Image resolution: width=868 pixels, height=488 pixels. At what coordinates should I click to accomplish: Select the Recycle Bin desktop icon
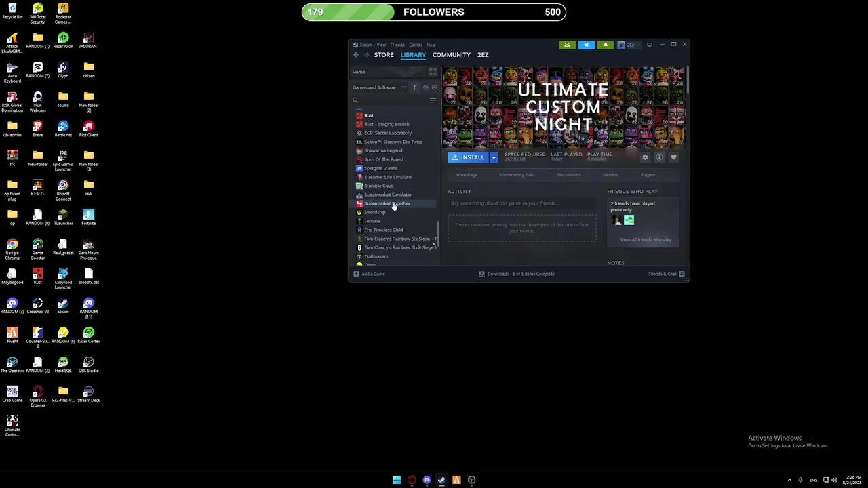coord(12,12)
